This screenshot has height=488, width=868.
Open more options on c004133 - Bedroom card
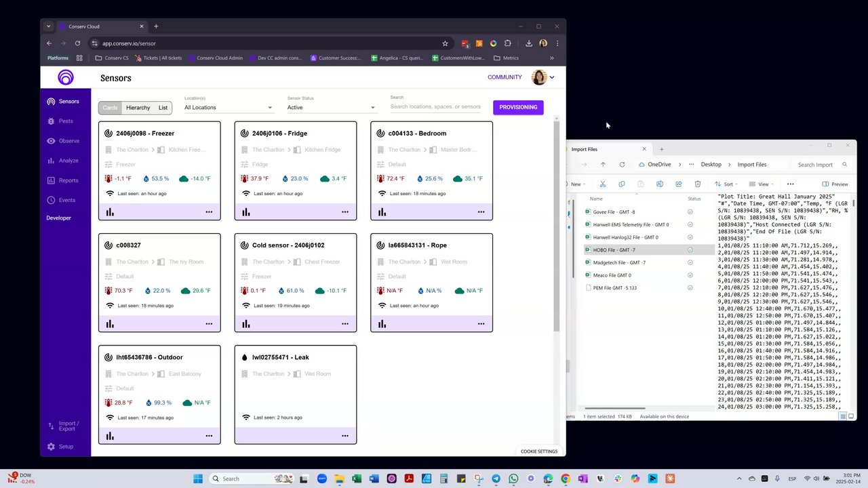(481, 212)
